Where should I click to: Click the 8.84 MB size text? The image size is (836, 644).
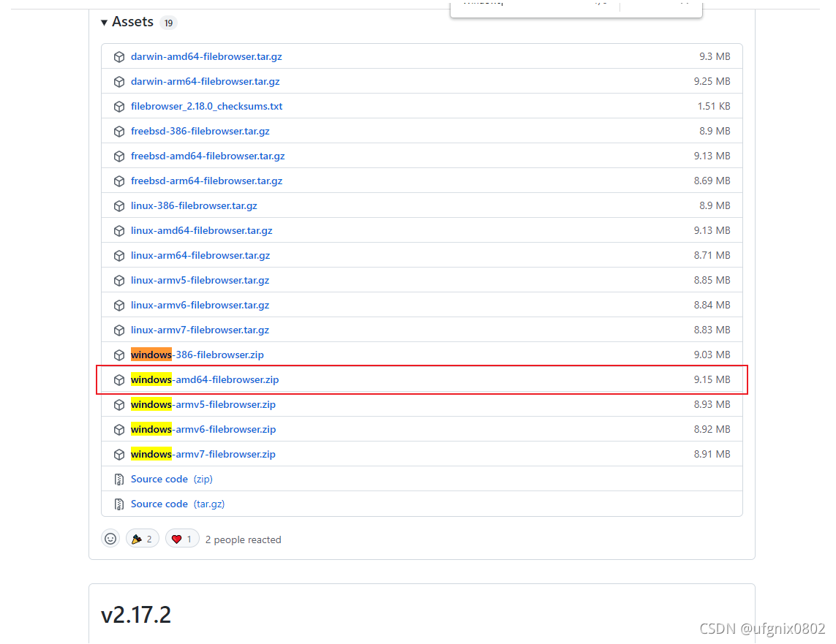point(712,306)
